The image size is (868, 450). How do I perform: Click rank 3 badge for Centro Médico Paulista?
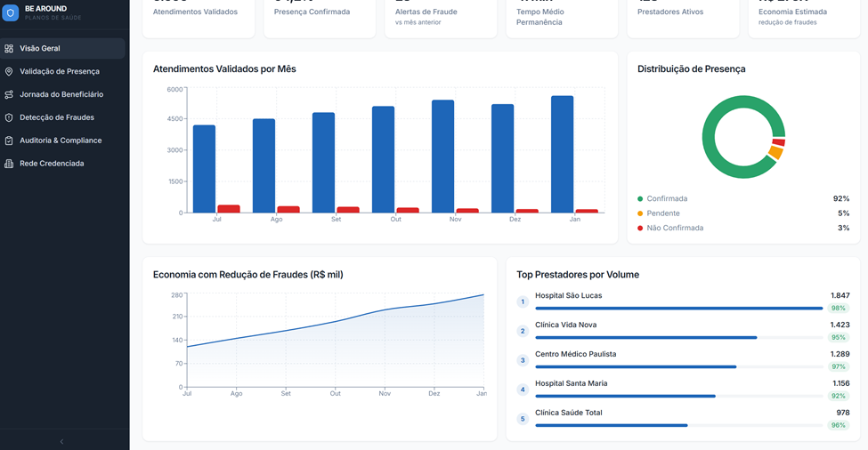523,360
